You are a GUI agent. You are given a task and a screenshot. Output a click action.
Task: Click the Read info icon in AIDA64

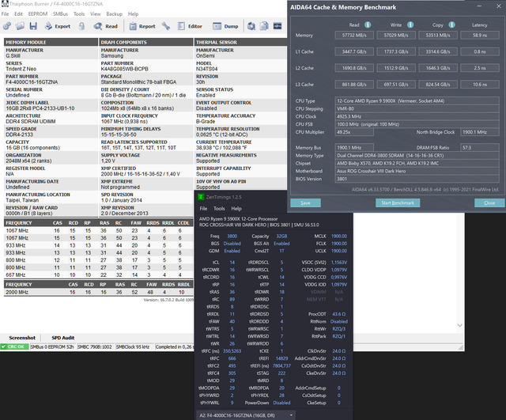[x=368, y=25]
